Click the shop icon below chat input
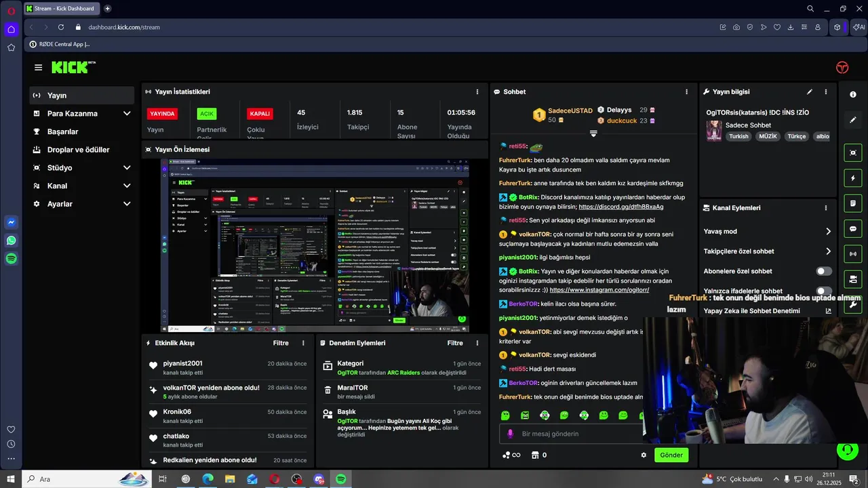Viewport: 868px width, 488px height. (x=534, y=455)
